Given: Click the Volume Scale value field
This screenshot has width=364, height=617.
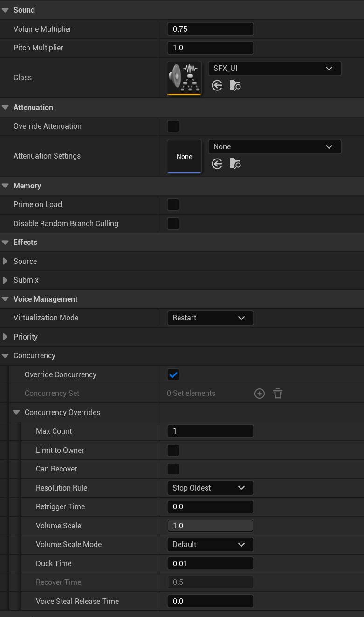Looking at the screenshot, I should click(210, 526).
